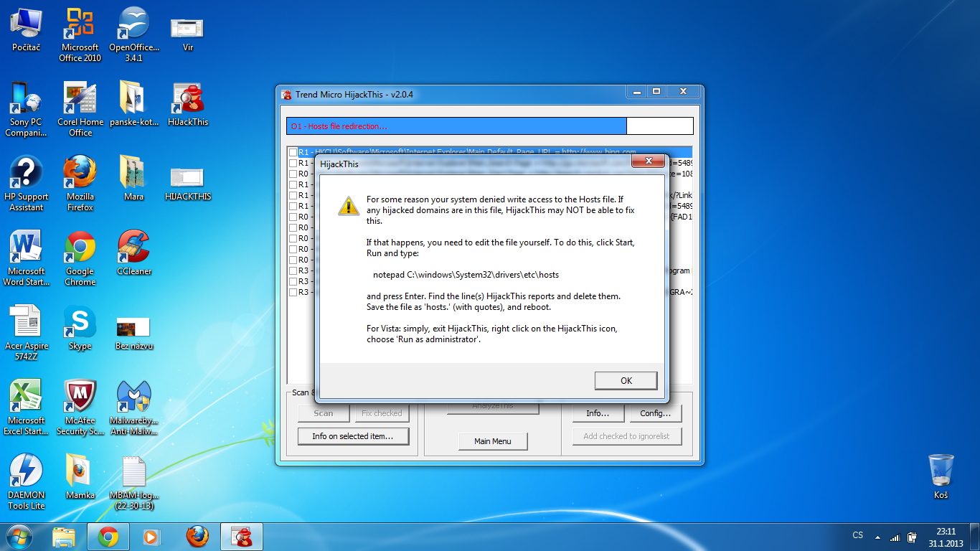The image size is (980, 551).
Task: Click the CS language indicator in the tray
Action: coord(857,535)
